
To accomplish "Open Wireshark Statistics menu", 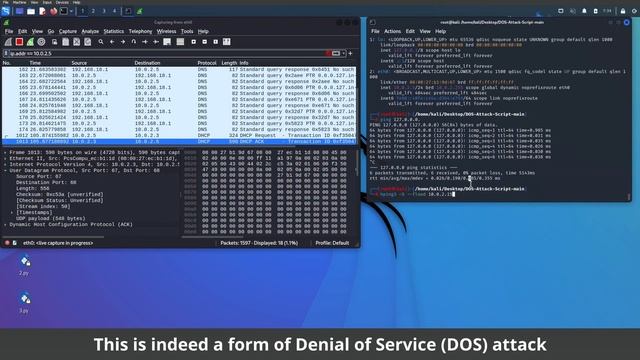I will tap(113, 31).
